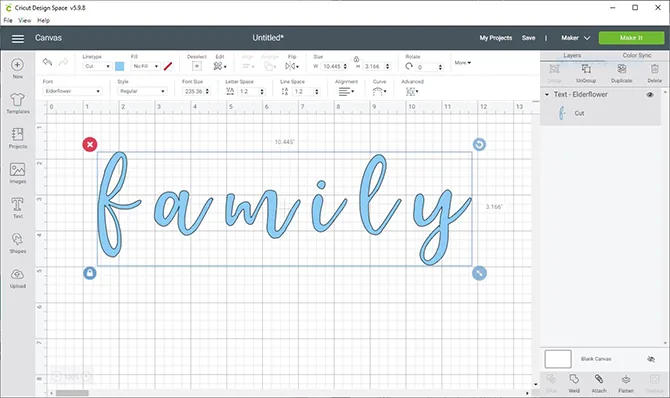The height and width of the screenshot is (398, 670).
Task: Open the File menu
Action: tap(8, 20)
